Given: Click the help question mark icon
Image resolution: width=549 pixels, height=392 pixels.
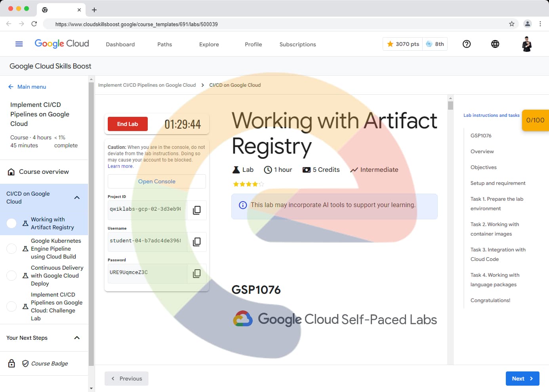Looking at the screenshot, I should (x=467, y=44).
